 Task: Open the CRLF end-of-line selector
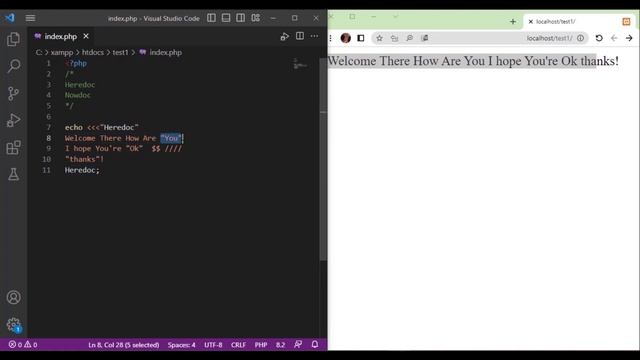(238, 345)
